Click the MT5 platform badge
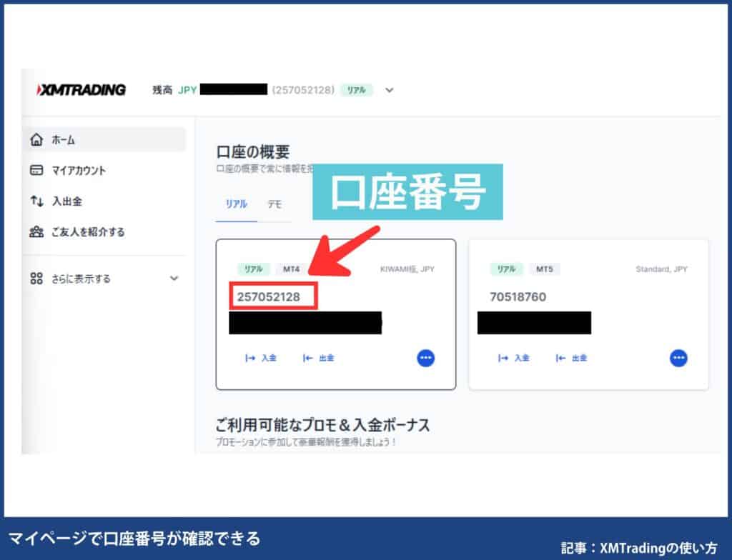 pos(544,269)
